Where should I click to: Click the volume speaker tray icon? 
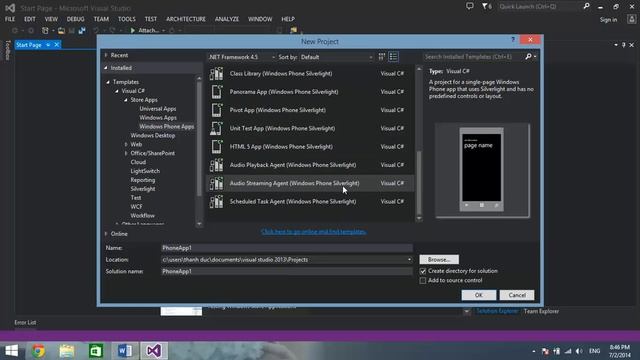(x=579, y=351)
